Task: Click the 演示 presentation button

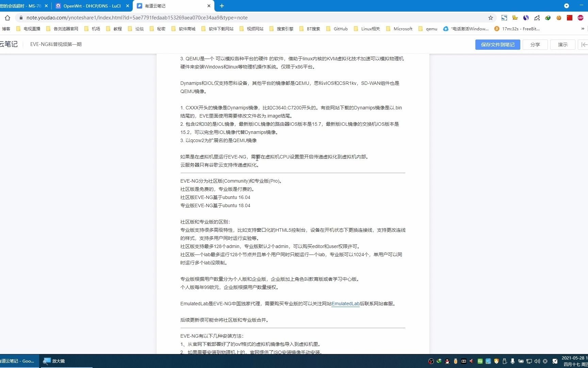Action: point(562,45)
